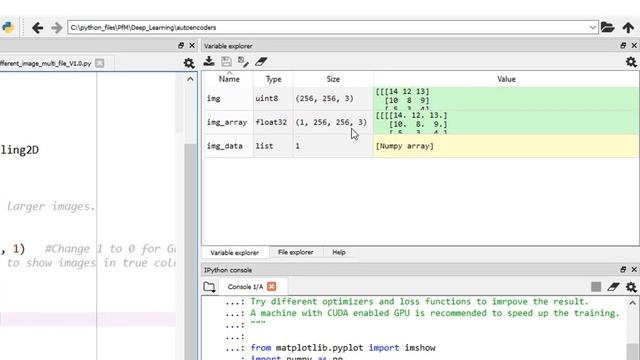The width and height of the screenshot is (640, 360).
Task: Stop the current console command
Action: pyautogui.click(x=596, y=287)
